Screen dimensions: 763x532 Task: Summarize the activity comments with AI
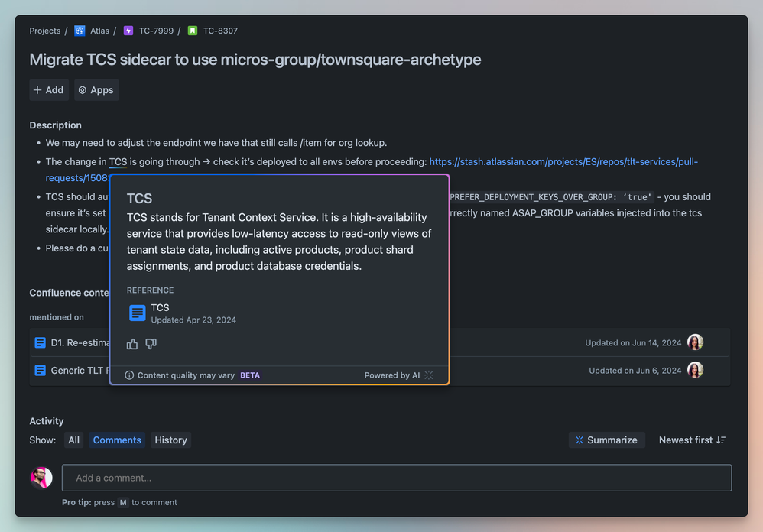607,440
